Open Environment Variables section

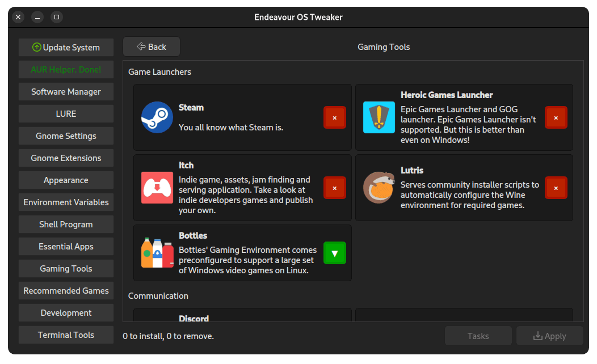pyautogui.click(x=66, y=202)
